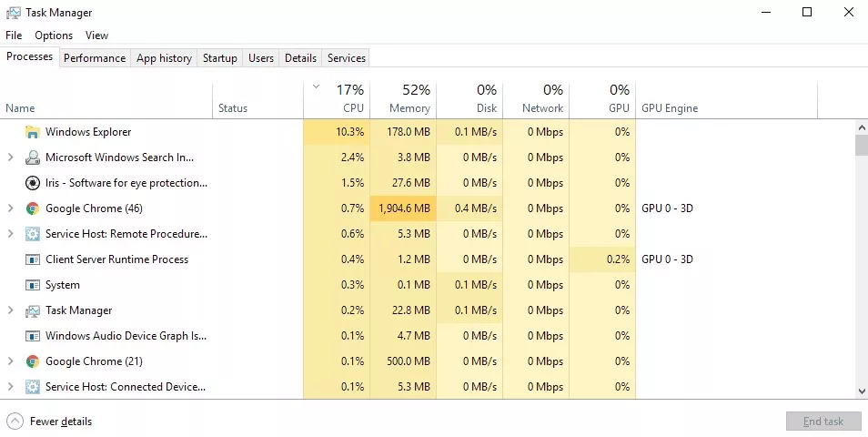The width and height of the screenshot is (868, 437).
Task: Click the Iris eye protection icon
Action: click(x=33, y=183)
